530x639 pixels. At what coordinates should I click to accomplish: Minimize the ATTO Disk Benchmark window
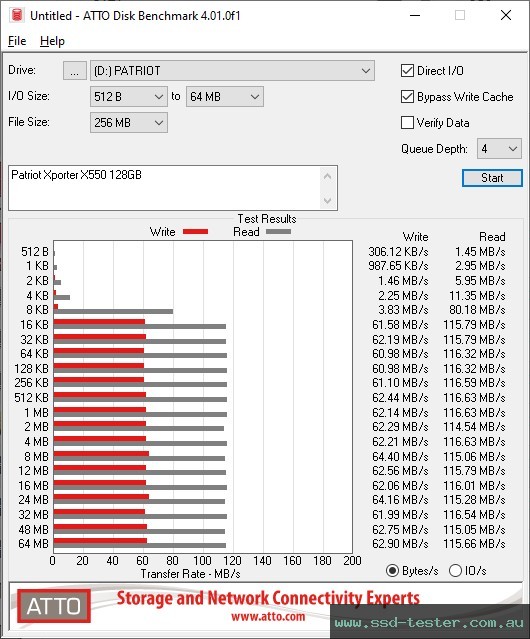point(415,15)
